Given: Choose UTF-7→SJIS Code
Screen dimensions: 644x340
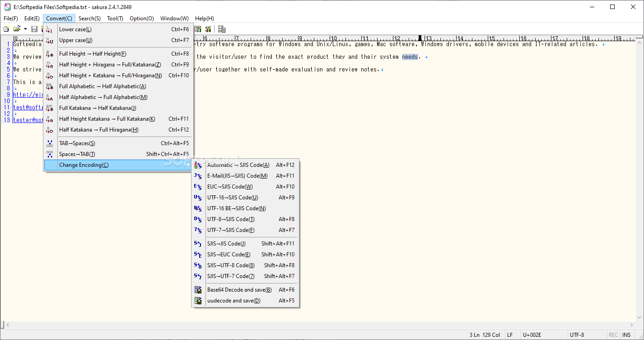Looking at the screenshot, I should click(245, 230).
